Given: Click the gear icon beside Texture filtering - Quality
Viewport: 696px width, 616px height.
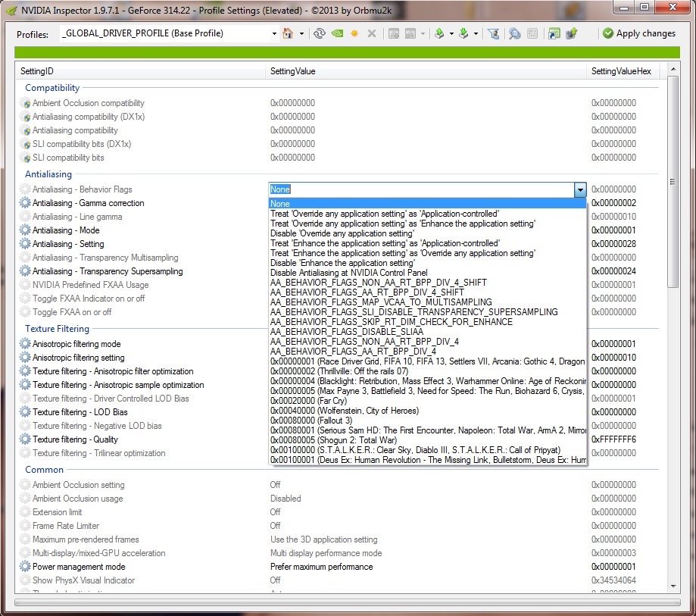Looking at the screenshot, I should 25,439.
